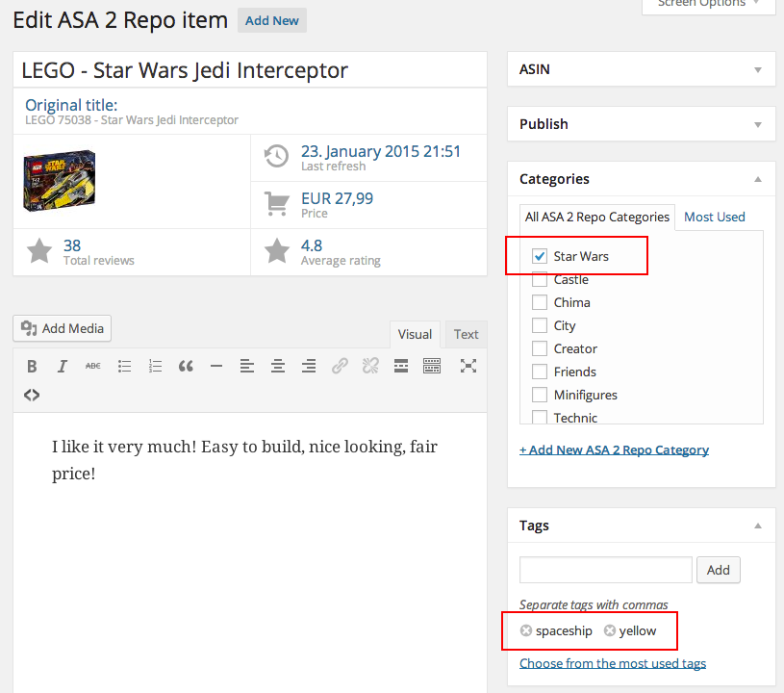This screenshot has height=693, width=784.
Task: Open Choose from the most used tags
Action: point(613,663)
